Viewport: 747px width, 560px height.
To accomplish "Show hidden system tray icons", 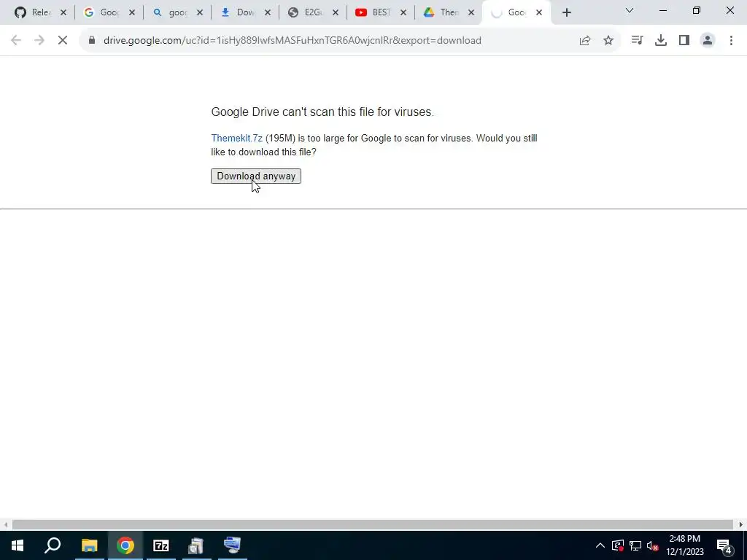I will (x=600, y=545).
